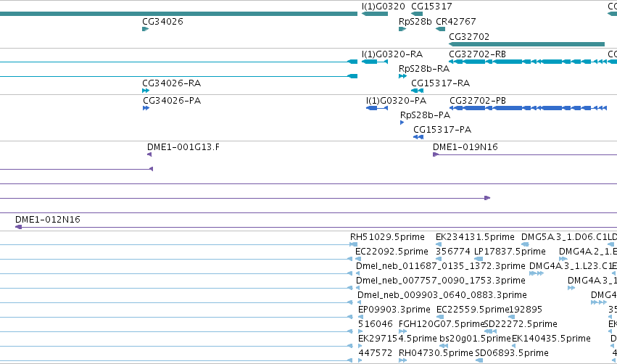The width and height of the screenshot is (617, 364).
Task: Select the EC22559.5prime EST label
Action: pyautogui.click(x=473, y=310)
